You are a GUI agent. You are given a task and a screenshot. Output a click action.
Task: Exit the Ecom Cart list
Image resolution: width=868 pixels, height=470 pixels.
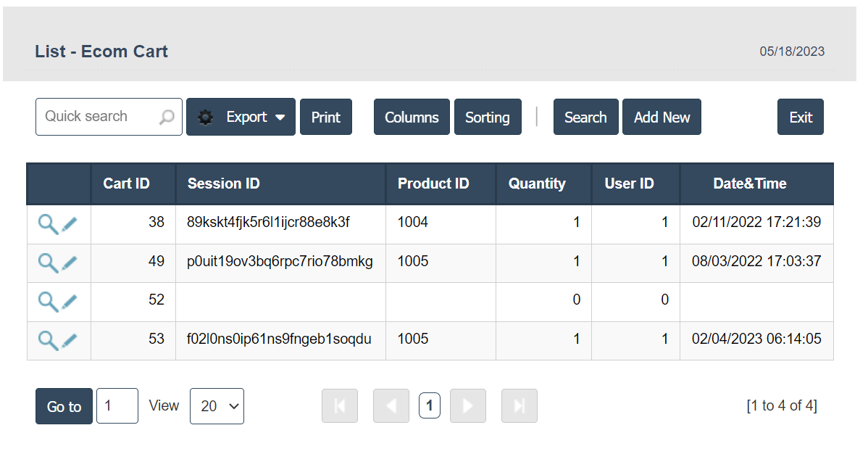click(x=801, y=117)
